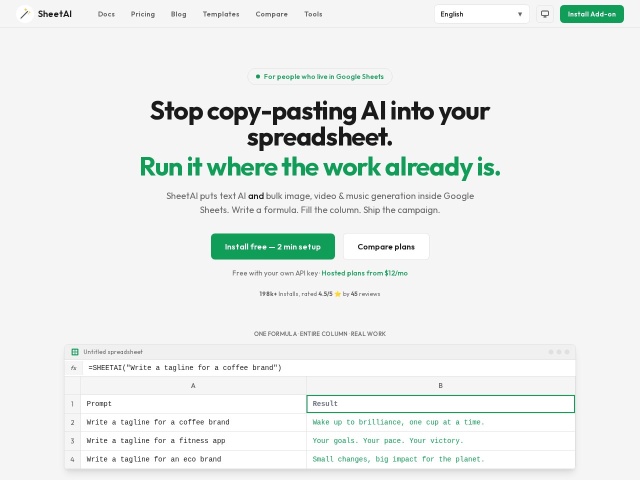640x480 pixels.
Task: Click the For people who live in Google Sheets badge
Action: [x=320, y=76]
